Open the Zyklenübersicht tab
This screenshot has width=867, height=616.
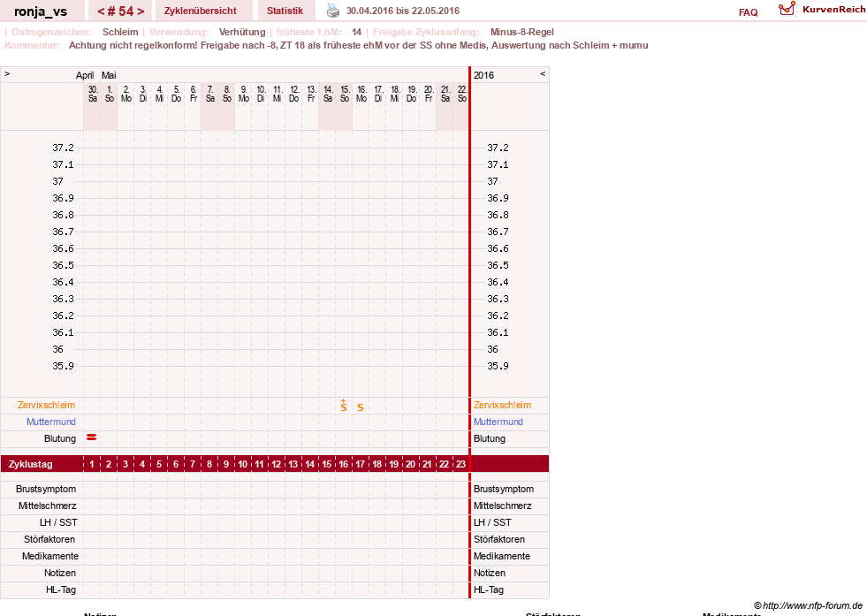coord(200,11)
